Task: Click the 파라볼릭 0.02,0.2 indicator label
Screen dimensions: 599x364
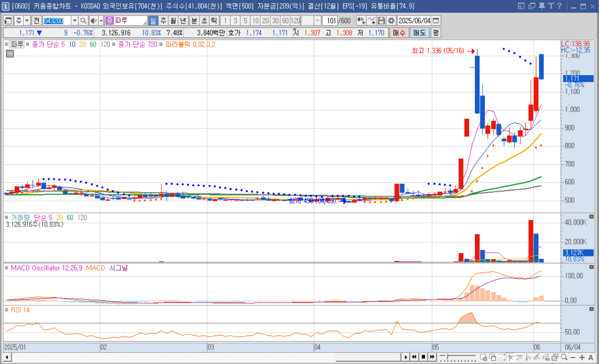Action: point(190,44)
